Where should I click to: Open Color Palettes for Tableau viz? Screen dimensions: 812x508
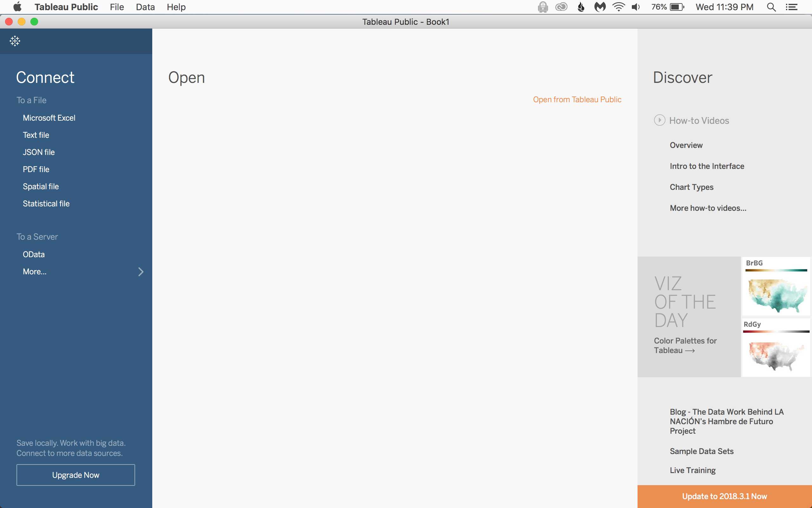pos(685,345)
